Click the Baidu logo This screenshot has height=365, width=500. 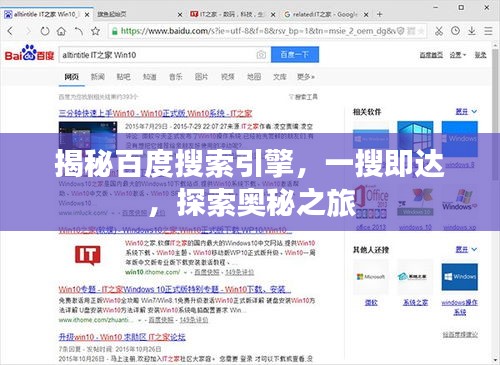point(29,54)
